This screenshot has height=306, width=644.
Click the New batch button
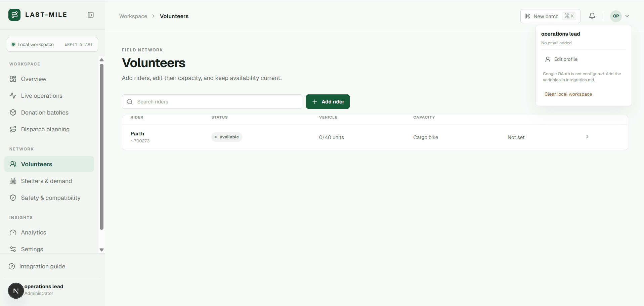(x=550, y=16)
